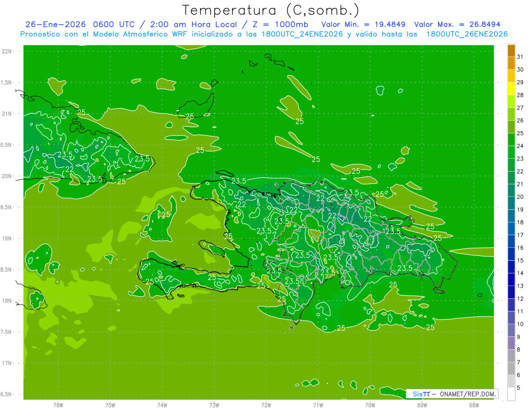Click the 18N latitude axis label

coord(7,301)
